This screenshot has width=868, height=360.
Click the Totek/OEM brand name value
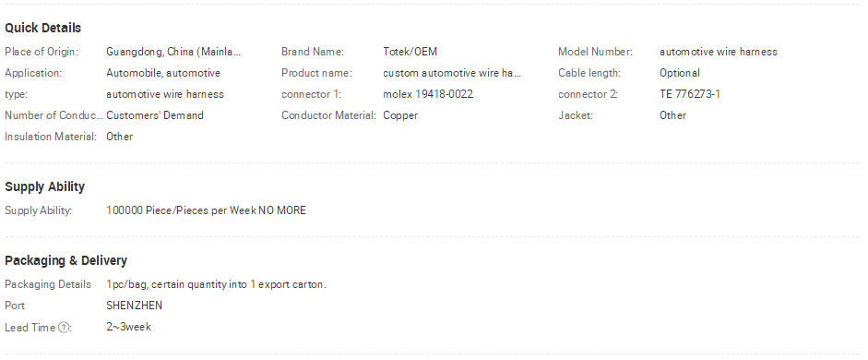coord(410,52)
